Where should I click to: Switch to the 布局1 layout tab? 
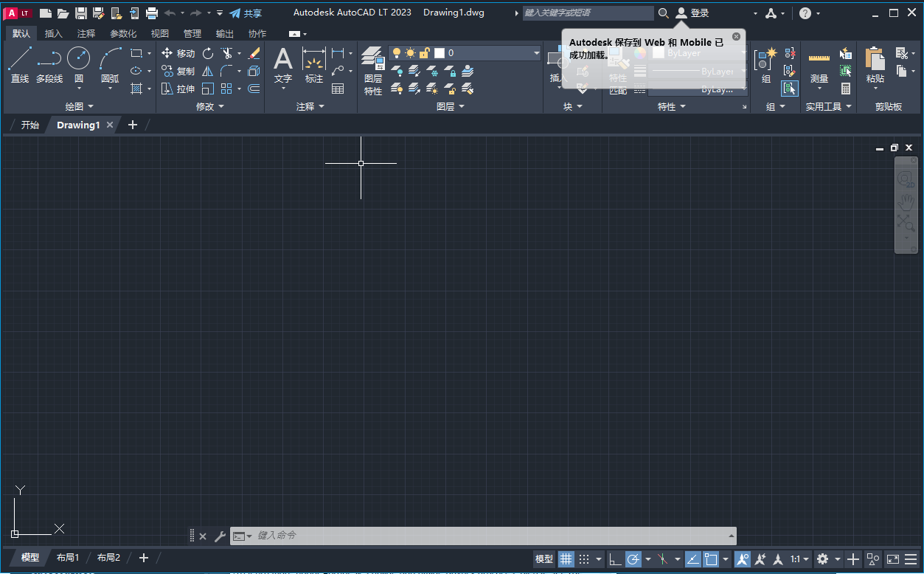click(x=67, y=558)
